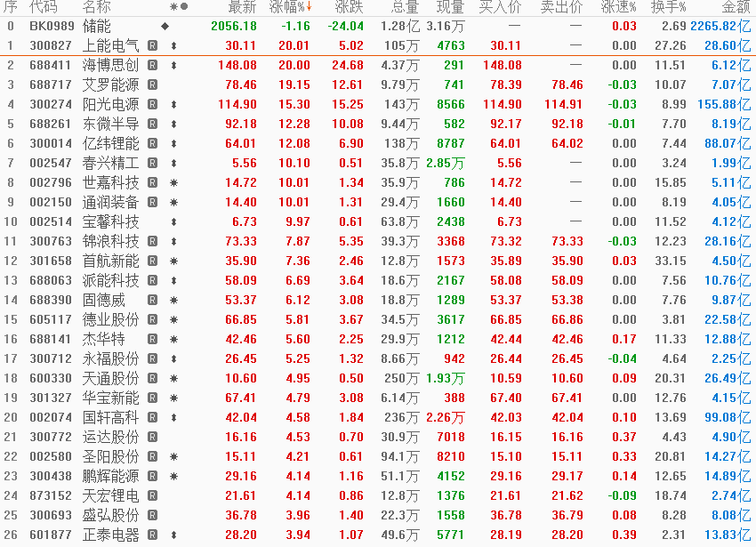
Task: Click the R badge in the 东微半导 row
Action: pos(153,124)
